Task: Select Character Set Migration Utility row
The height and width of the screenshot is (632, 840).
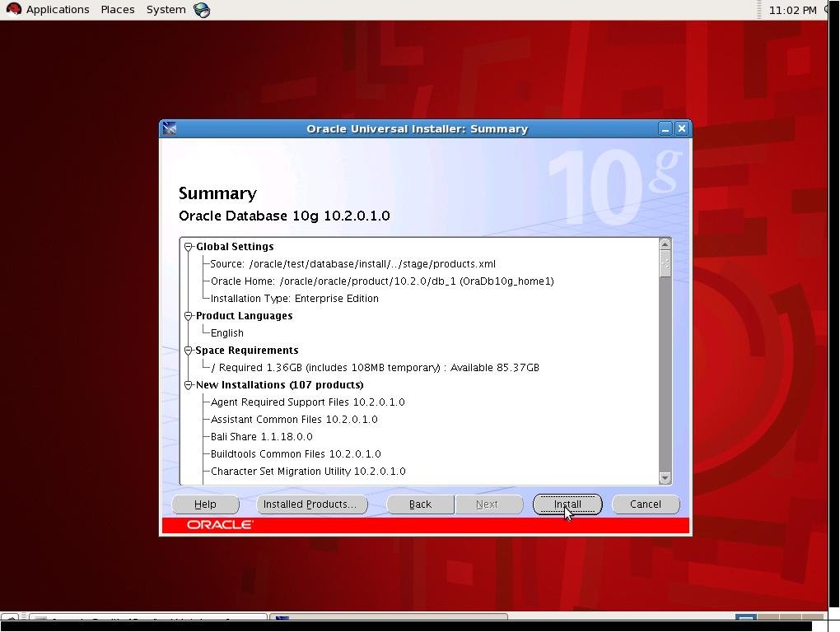Action: coord(308,472)
